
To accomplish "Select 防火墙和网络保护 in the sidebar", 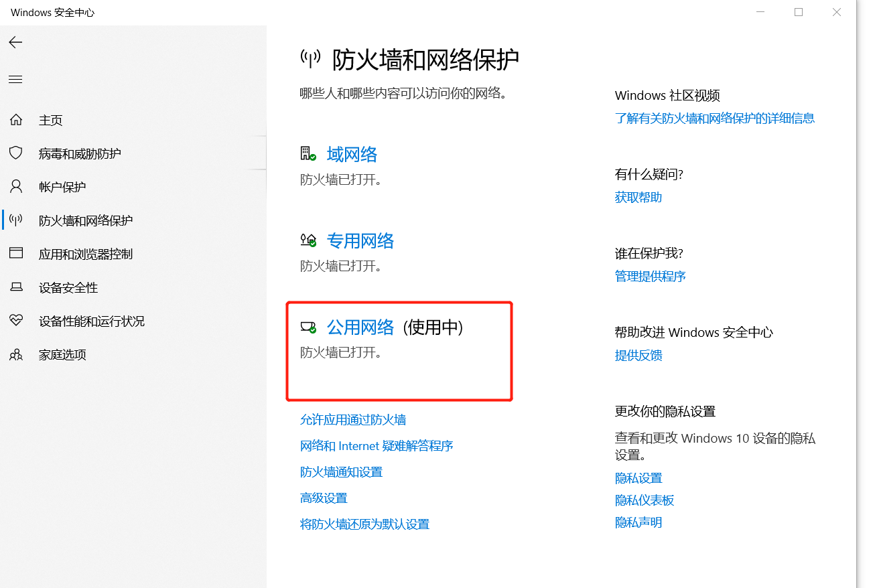I will (86, 220).
